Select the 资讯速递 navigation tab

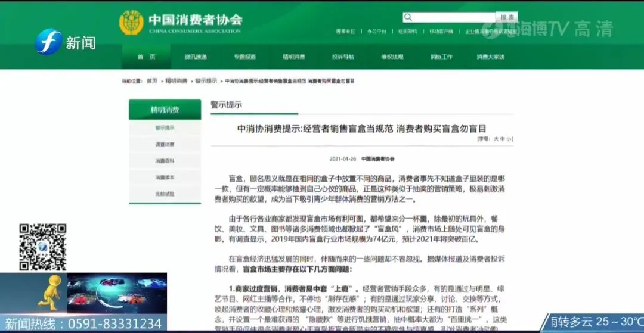point(196,57)
